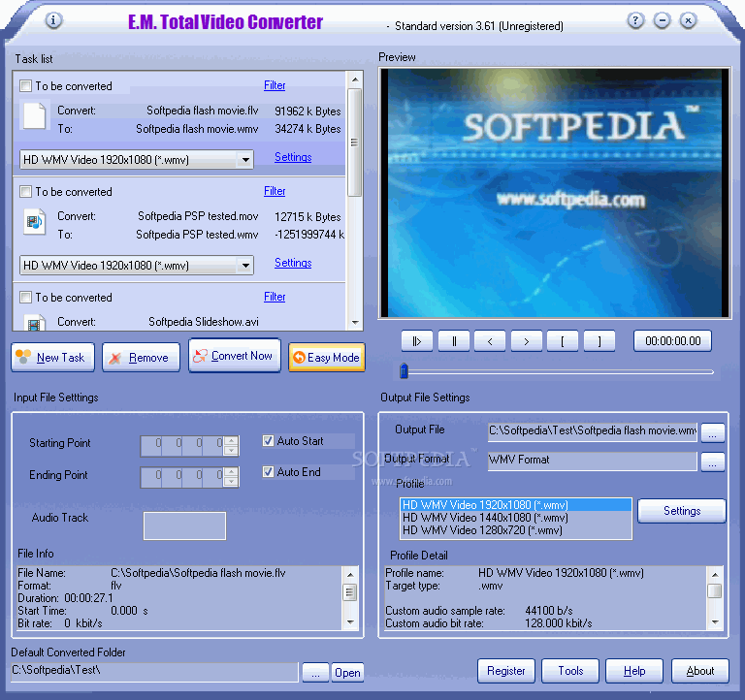
Task: Open Filter link for PSP tested task
Action: click(x=275, y=191)
